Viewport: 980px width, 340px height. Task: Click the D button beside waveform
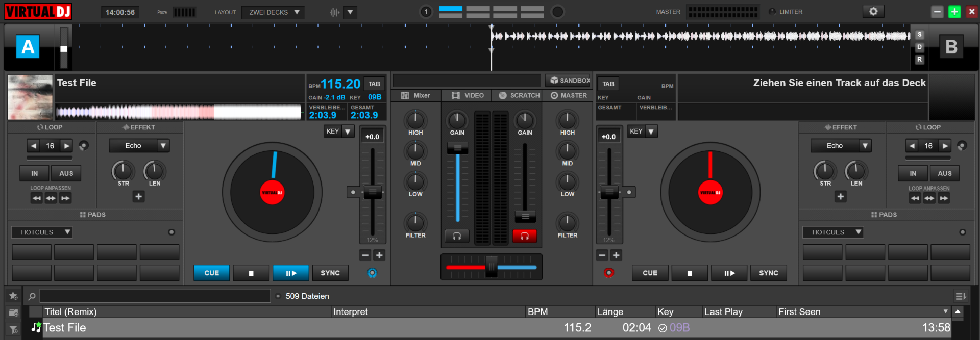(919, 47)
